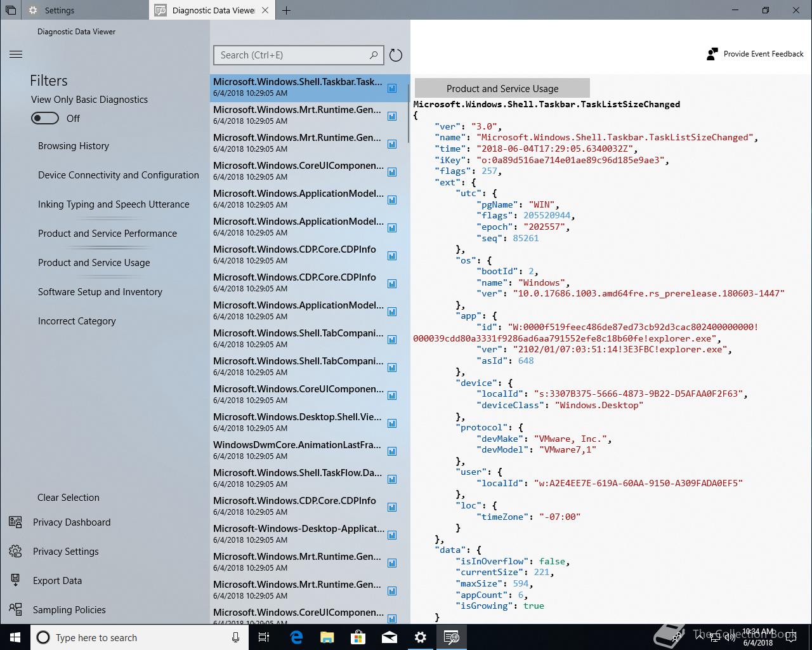
Task: Click the refresh icon beside search
Action: [396, 55]
